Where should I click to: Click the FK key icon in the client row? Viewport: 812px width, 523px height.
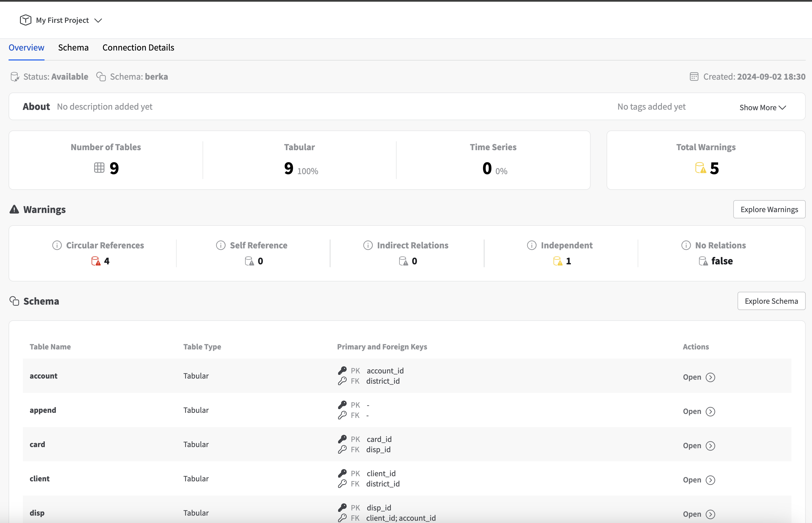click(x=342, y=484)
